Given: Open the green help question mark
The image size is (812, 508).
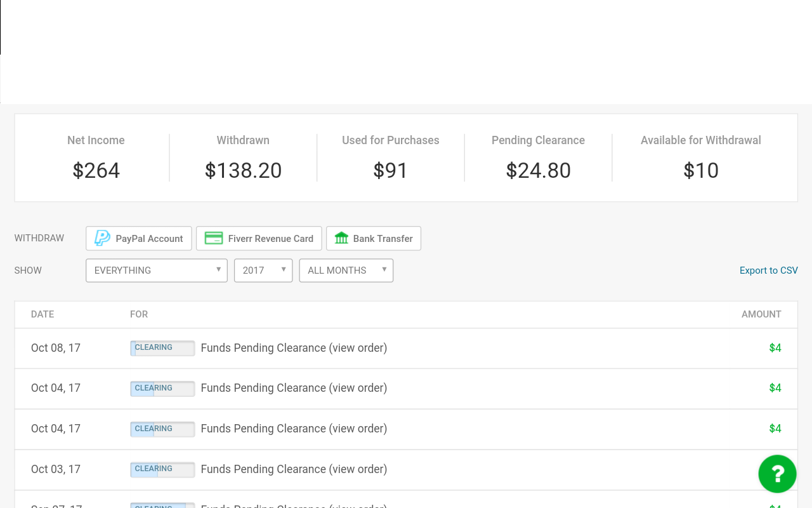Looking at the screenshot, I should click(777, 474).
